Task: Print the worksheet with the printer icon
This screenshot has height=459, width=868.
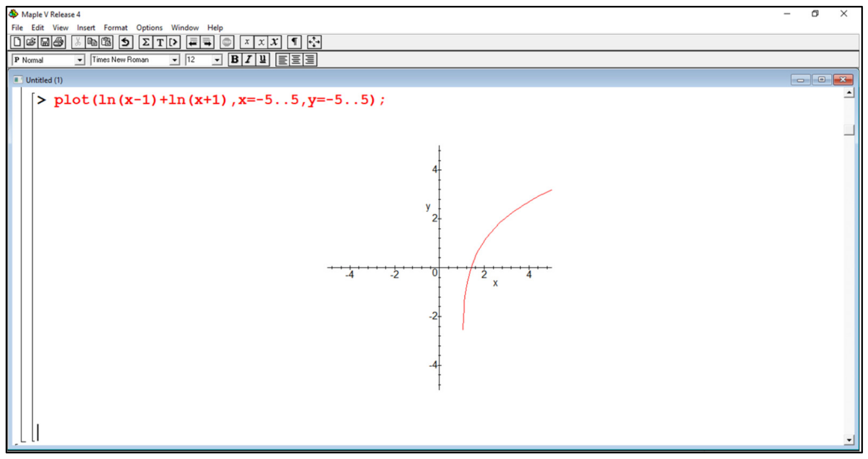Action: pos(59,42)
